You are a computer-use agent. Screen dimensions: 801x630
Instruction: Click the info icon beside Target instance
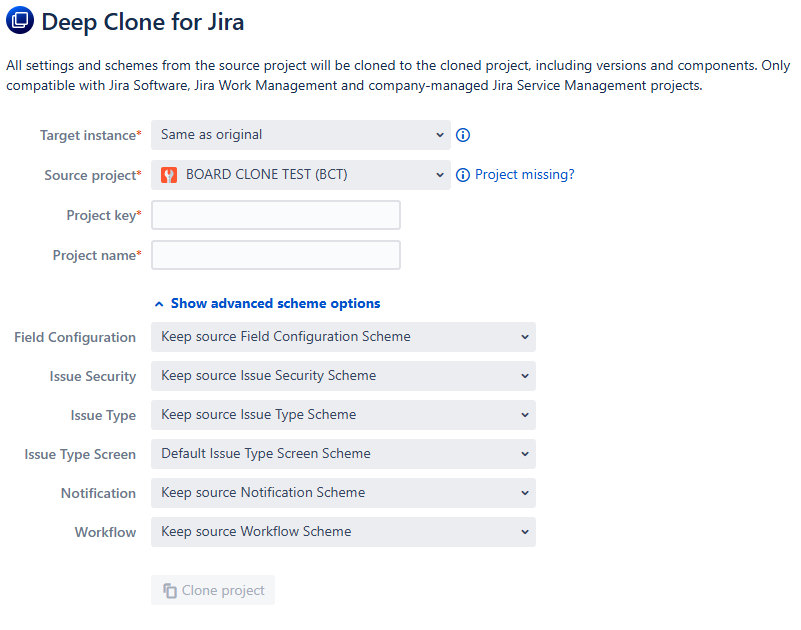pyautogui.click(x=463, y=135)
